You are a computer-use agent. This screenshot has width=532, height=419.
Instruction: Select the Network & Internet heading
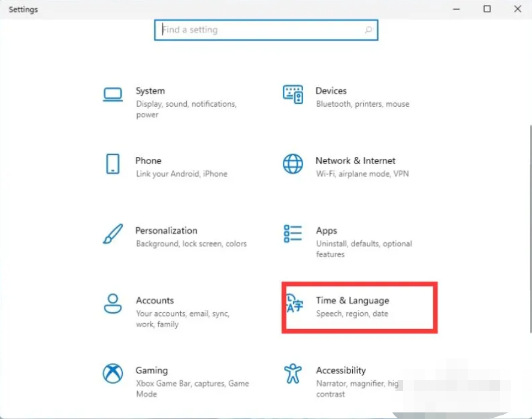click(355, 161)
